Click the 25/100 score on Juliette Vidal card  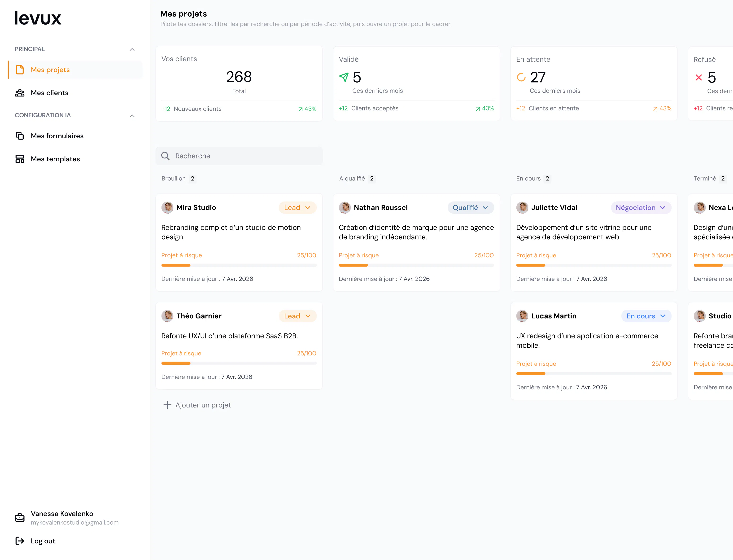click(661, 255)
